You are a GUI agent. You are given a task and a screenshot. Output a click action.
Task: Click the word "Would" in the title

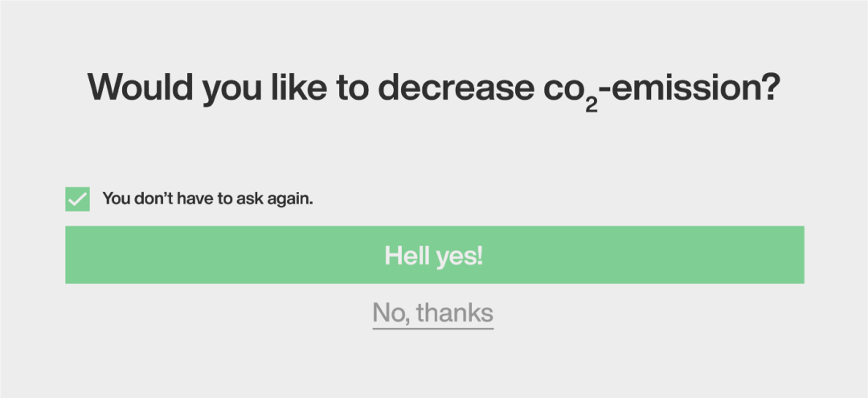pos(139,88)
